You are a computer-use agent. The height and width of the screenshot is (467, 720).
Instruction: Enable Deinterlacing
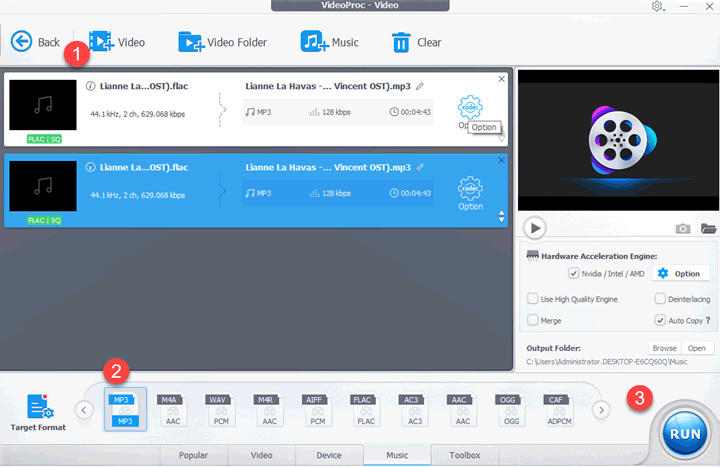pyautogui.click(x=660, y=299)
